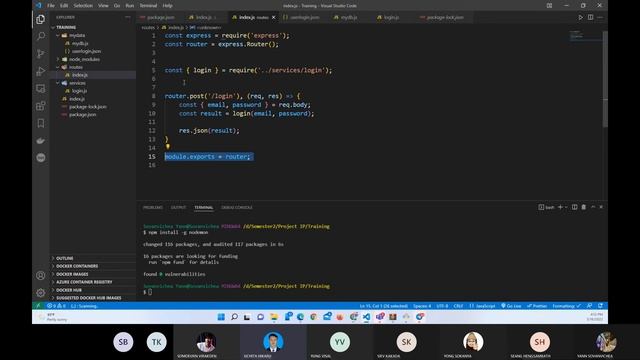Toggle Go Live server in status bar
The image size is (640, 360).
pos(511,306)
